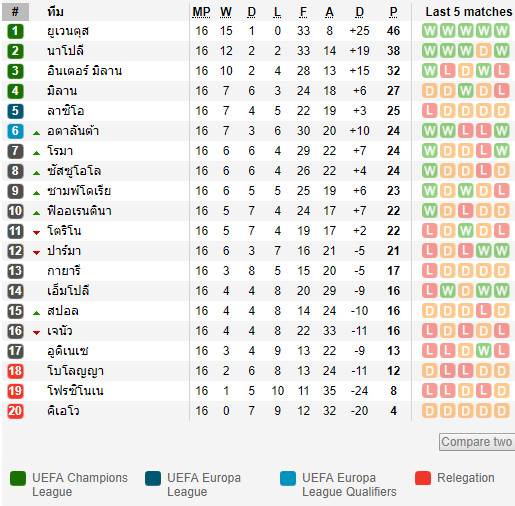Image resolution: width=515 pixels, height=506 pixels.
Task: Click the red Relegation legend swatch
Action: tap(423, 478)
